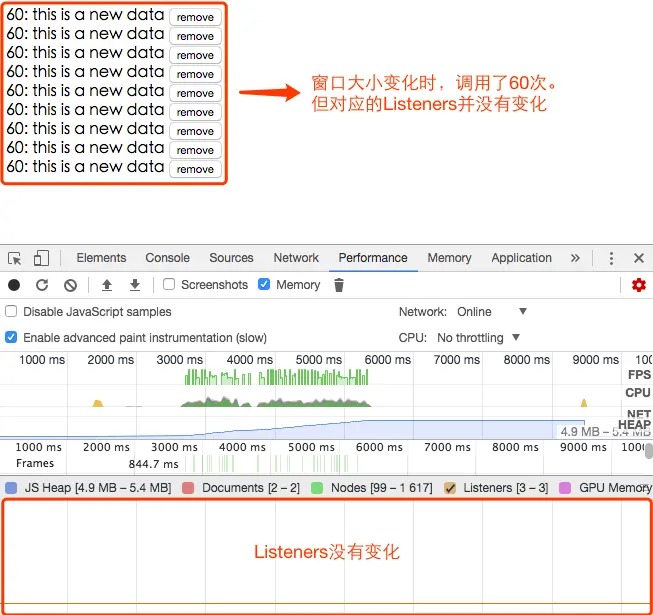653x615 pixels.
Task: Toggle the Nodes counter checkbox
Action: point(317,488)
